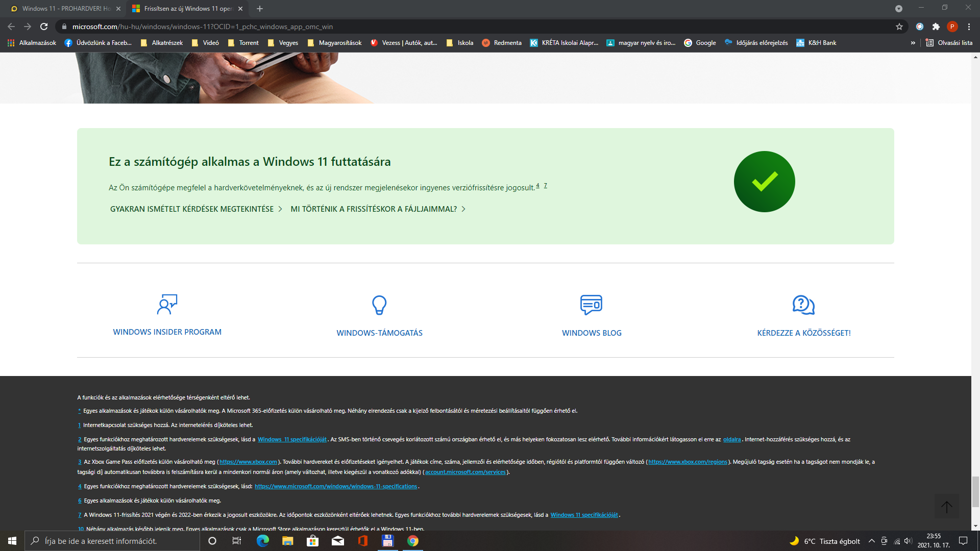Click the page vertical scrollbar thumb
The height and width of the screenshot is (551, 980).
[x=975, y=492]
